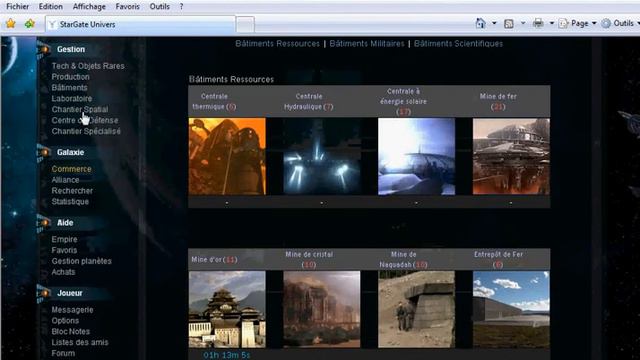Image resolution: width=640 pixels, height=360 pixels.
Task: Open the Bâtiments sidebar link
Action: point(69,87)
